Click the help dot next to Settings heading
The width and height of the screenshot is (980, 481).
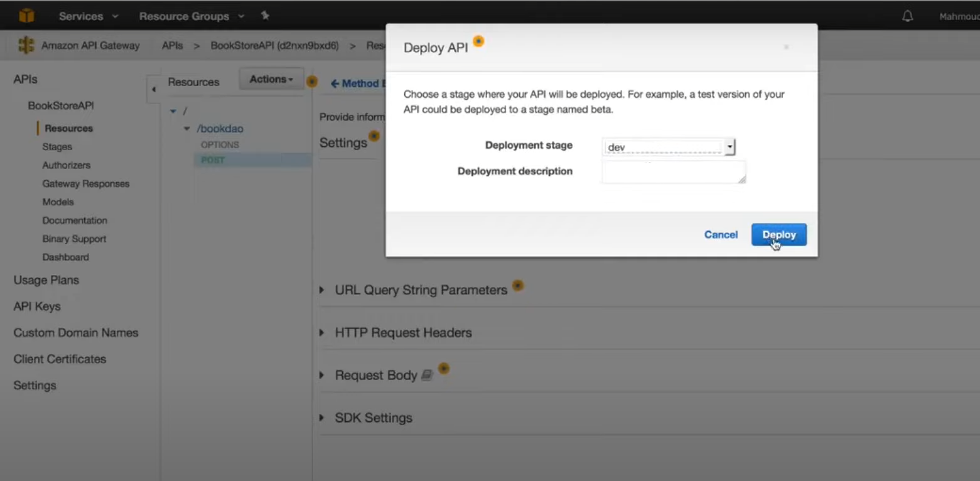coord(374,136)
